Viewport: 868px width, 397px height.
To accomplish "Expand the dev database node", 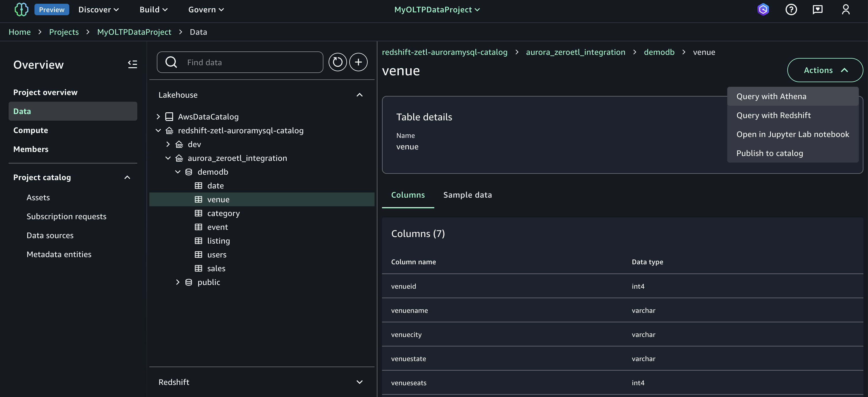I will 168,144.
